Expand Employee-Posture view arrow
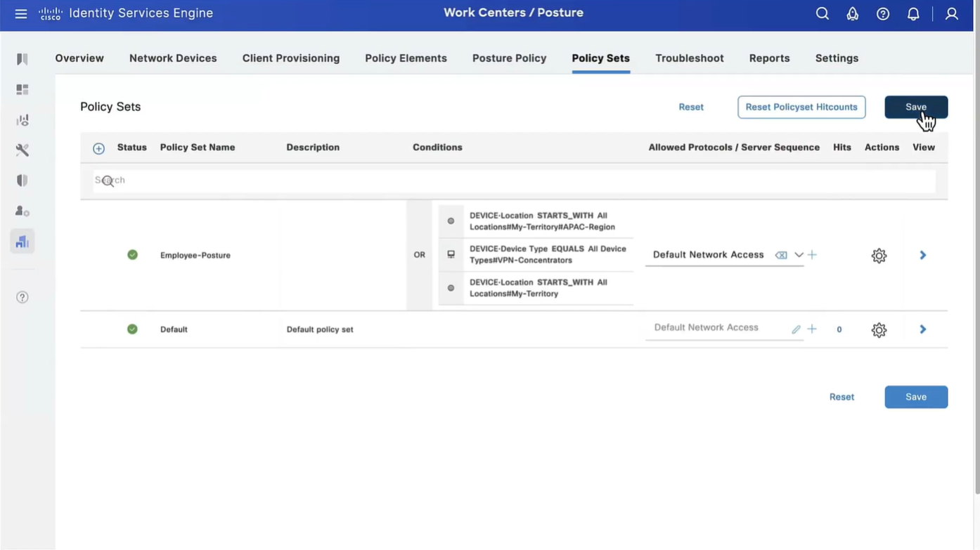Viewport: 980px width, 550px height. (923, 255)
